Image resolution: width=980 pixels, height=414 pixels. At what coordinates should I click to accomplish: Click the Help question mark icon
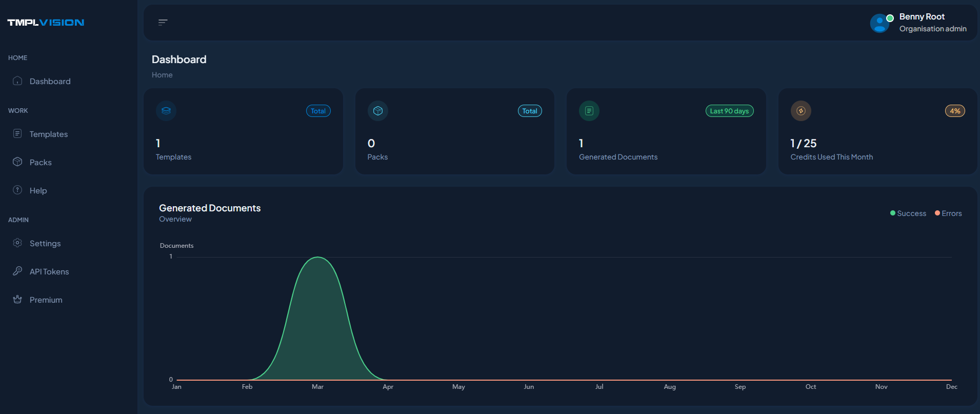[17, 190]
